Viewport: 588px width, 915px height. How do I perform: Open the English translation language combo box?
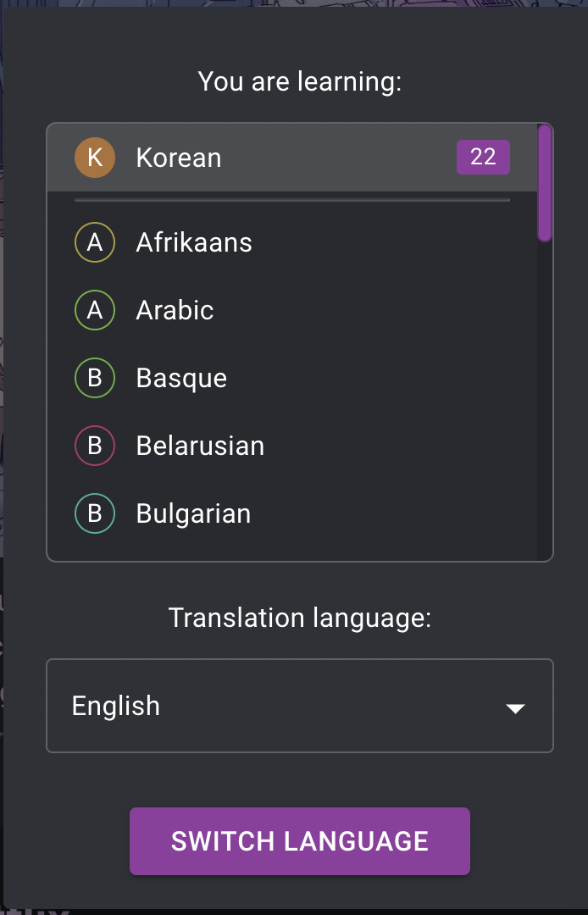pyautogui.click(x=300, y=706)
